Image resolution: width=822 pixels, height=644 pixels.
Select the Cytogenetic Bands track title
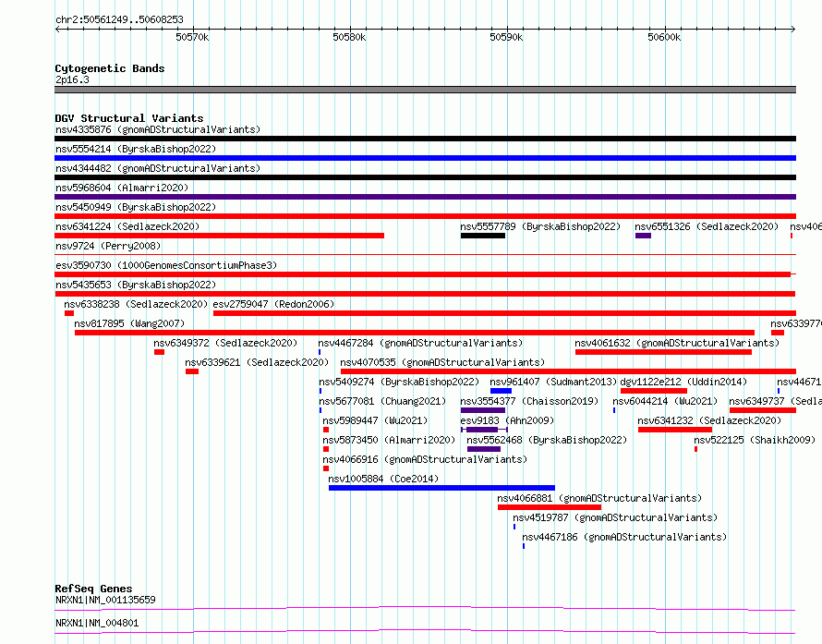point(110,68)
